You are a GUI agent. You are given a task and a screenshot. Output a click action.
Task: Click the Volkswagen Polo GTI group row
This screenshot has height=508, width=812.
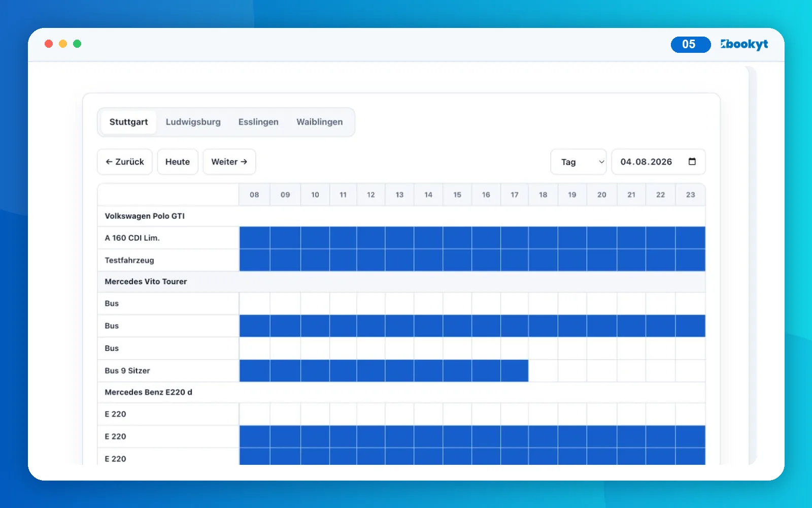[x=401, y=216]
